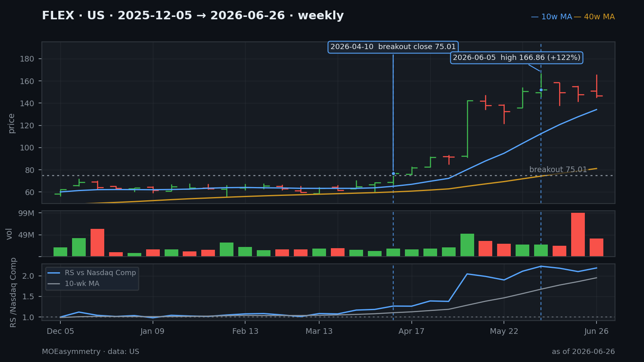The width and height of the screenshot is (644, 362).
Task: Click the 'Feb 13' x-axis label
Action: [245, 331]
